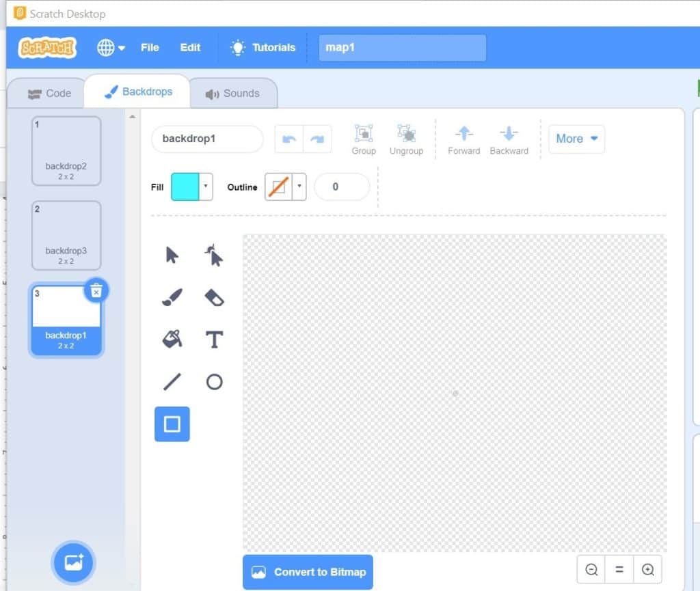
Task: Select the backdrop1 thumbnail
Action: (66, 320)
